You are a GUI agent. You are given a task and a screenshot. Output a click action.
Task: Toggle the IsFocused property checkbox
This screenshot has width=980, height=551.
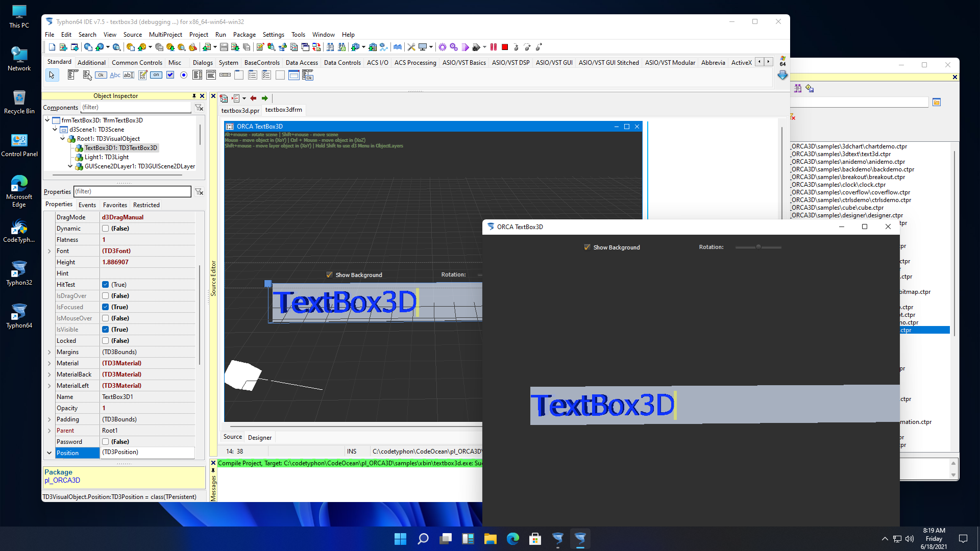click(x=105, y=307)
